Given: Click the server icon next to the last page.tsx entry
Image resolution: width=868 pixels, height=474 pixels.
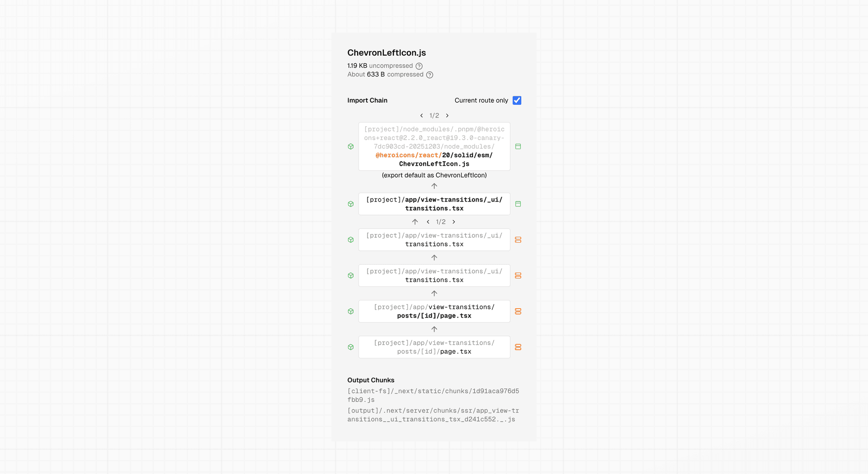Looking at the screenshot, I should click(x=518, y=347).
